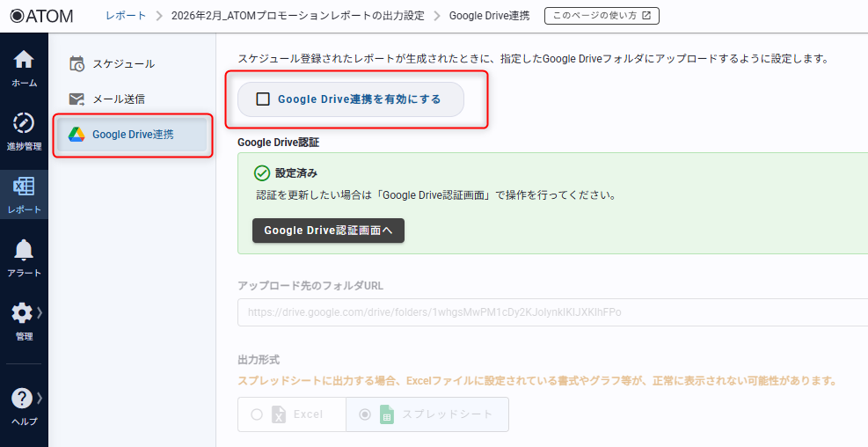Go to レポート breadcrumb link

point(126,16)
